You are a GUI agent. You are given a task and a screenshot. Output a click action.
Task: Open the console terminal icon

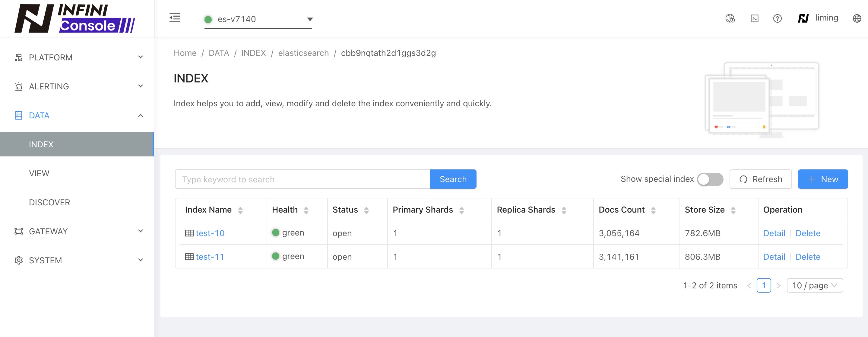pyautogui.click(x=755, y=18)
